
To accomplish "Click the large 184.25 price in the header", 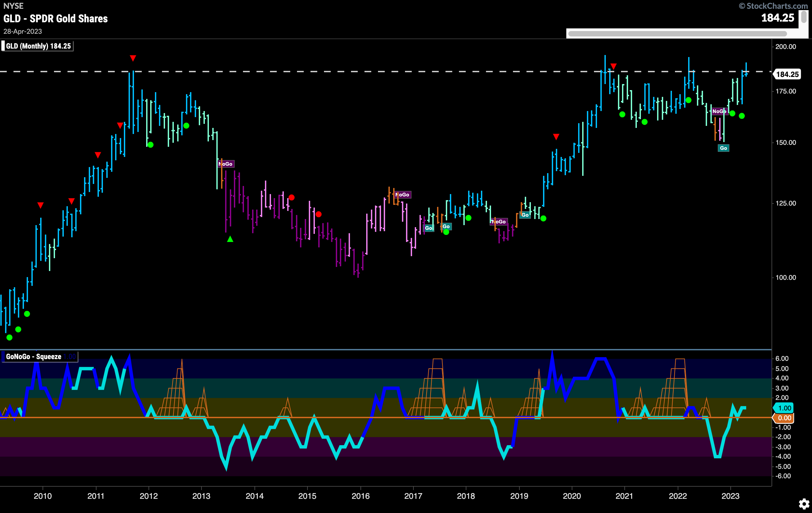I will coord(778,18).
